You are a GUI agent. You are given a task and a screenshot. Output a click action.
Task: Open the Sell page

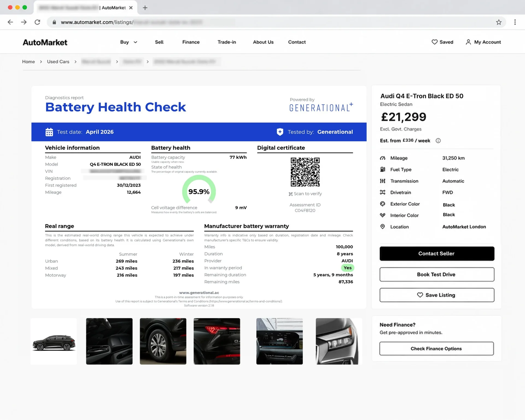[159, 42]
